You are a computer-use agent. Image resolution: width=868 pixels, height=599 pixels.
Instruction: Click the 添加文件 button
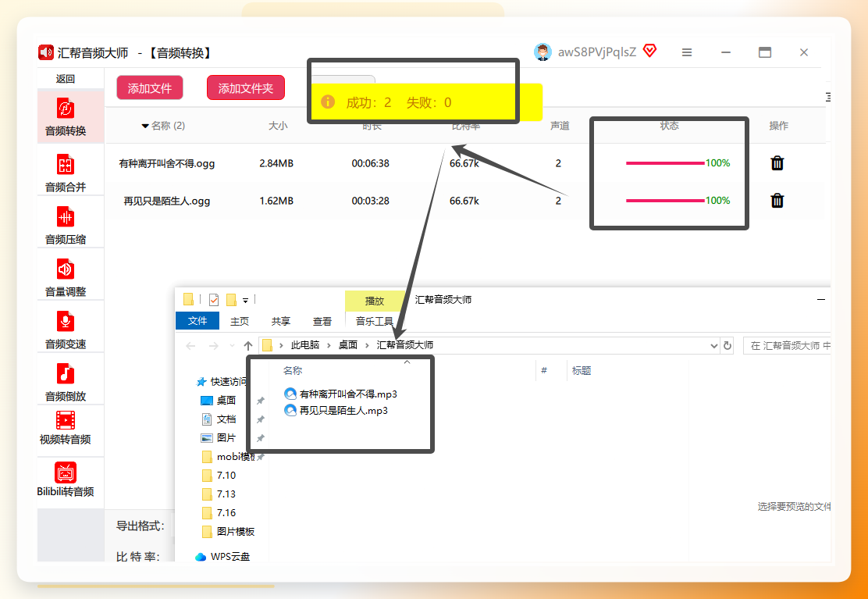point(149,88)
